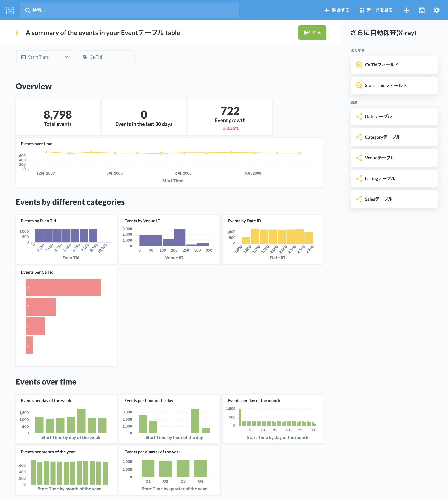Click the lightning bolt X-ray icon

17,33
